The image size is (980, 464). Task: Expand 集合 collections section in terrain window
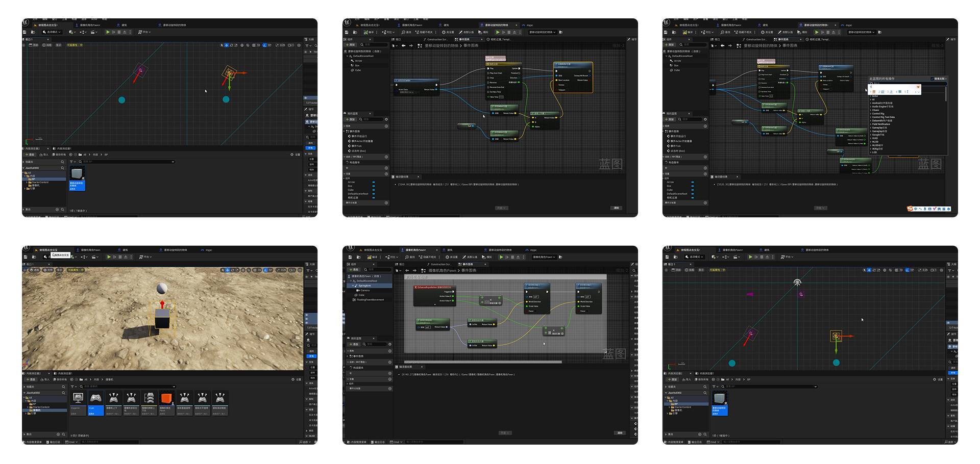pos(24,434)
